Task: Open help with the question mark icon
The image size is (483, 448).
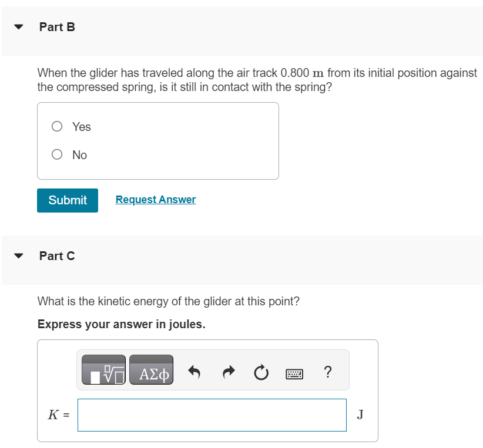Action: [328, 372]
